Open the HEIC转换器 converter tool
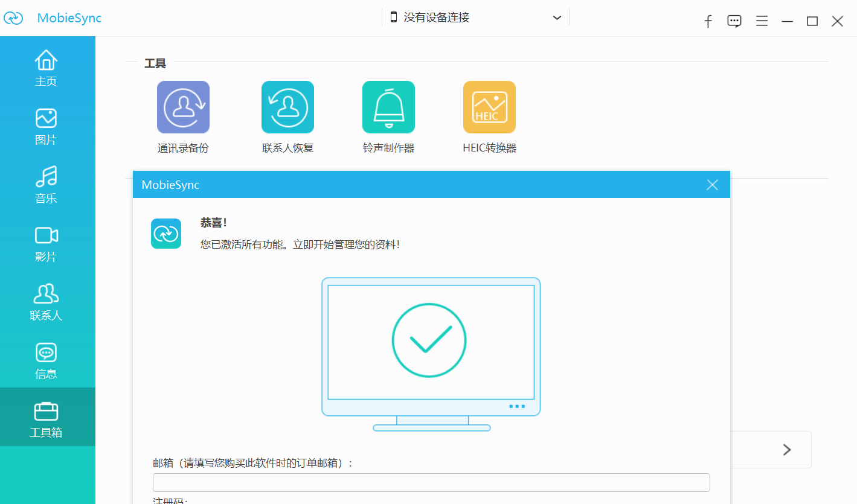Image resolution: width=857 pixels, height=504 pixels. coord(489,107)
